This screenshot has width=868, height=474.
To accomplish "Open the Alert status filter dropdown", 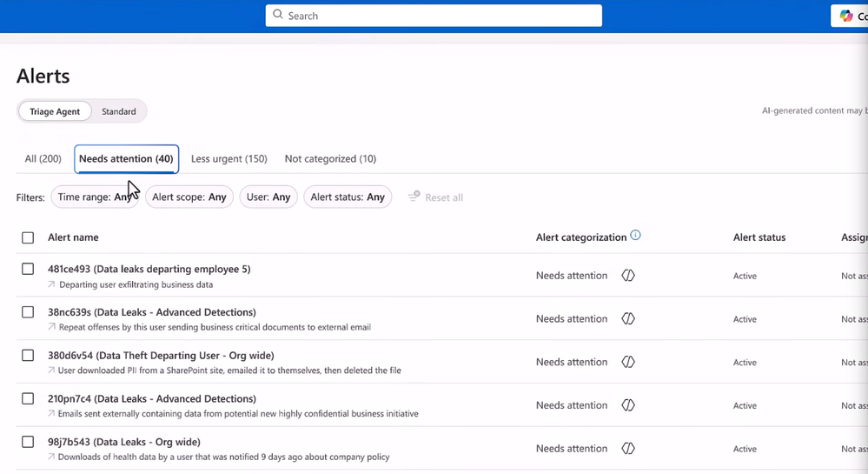I will tap(347, 197).
